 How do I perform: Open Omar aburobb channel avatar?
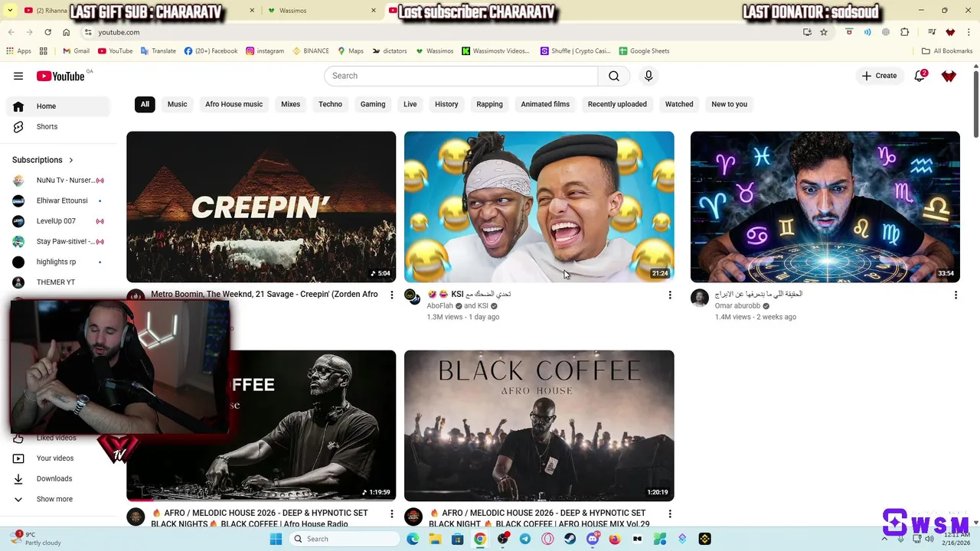700,298
